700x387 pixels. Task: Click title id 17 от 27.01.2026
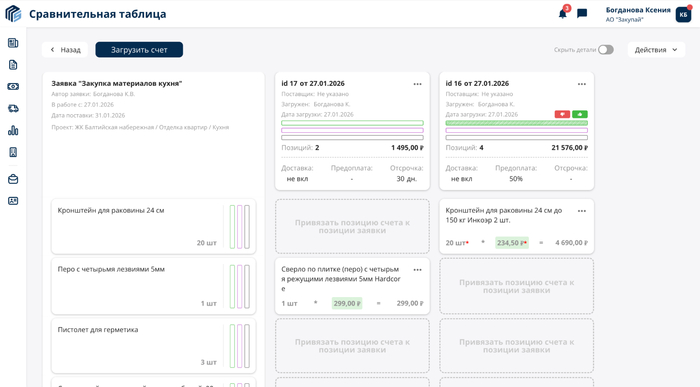(313, 83)
